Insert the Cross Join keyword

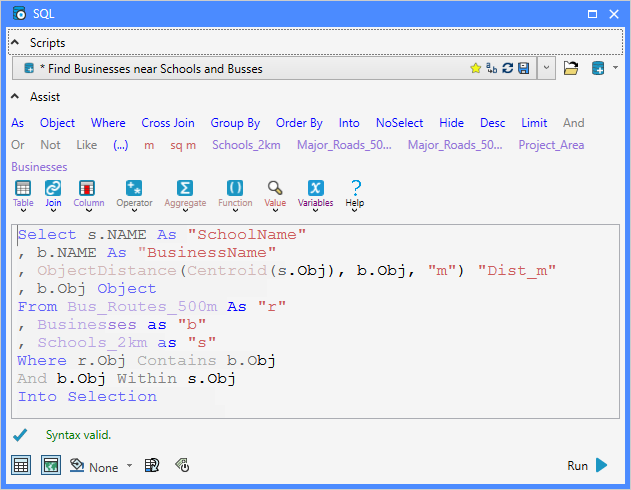pyautogui.click(x=168, y=123)
